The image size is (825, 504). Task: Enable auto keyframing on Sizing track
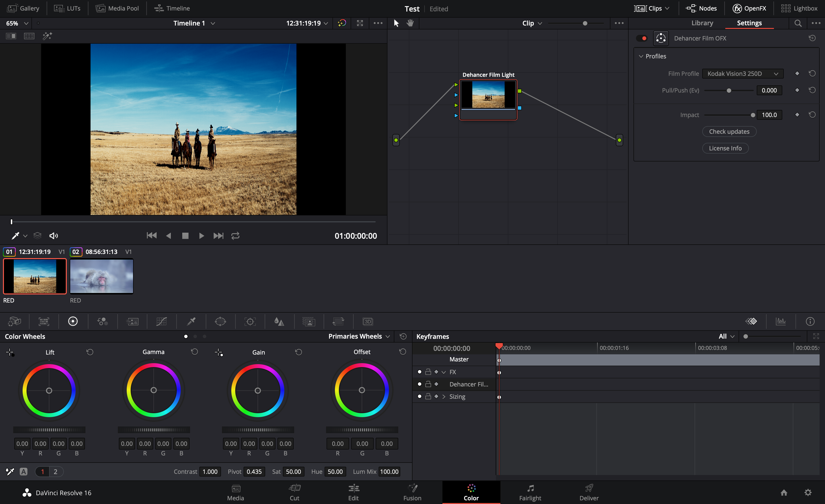pyautogui.click(x=436, y=396)
